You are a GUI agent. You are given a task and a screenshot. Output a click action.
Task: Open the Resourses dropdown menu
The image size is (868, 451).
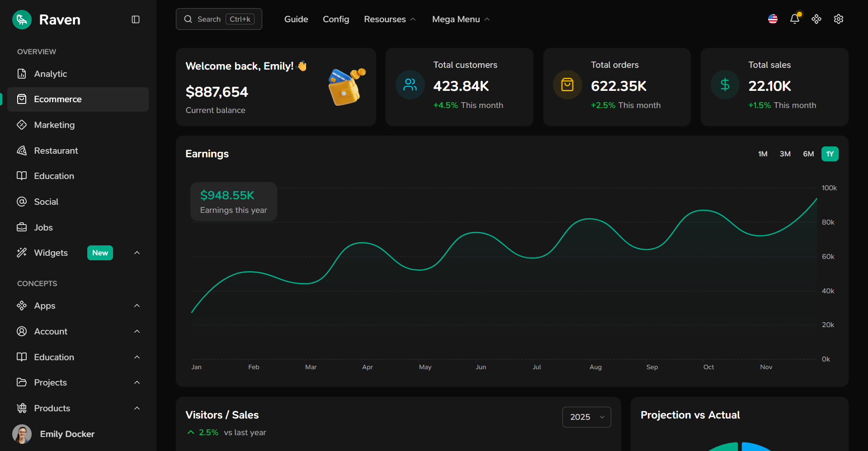point(390,19)
